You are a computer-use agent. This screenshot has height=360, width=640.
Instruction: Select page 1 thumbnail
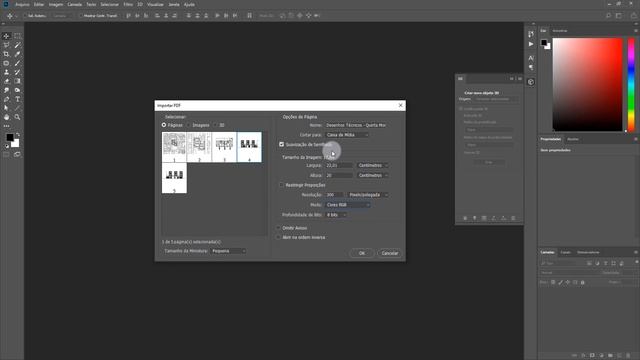[x=174, y=147]
